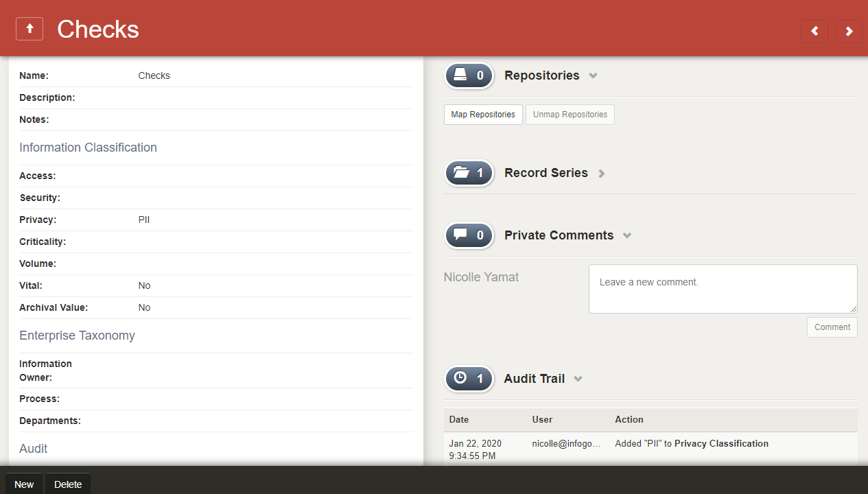This screenshot has width=868, height=494.
Task: Go to previous record arrow
Action: (x=814, y=31)
